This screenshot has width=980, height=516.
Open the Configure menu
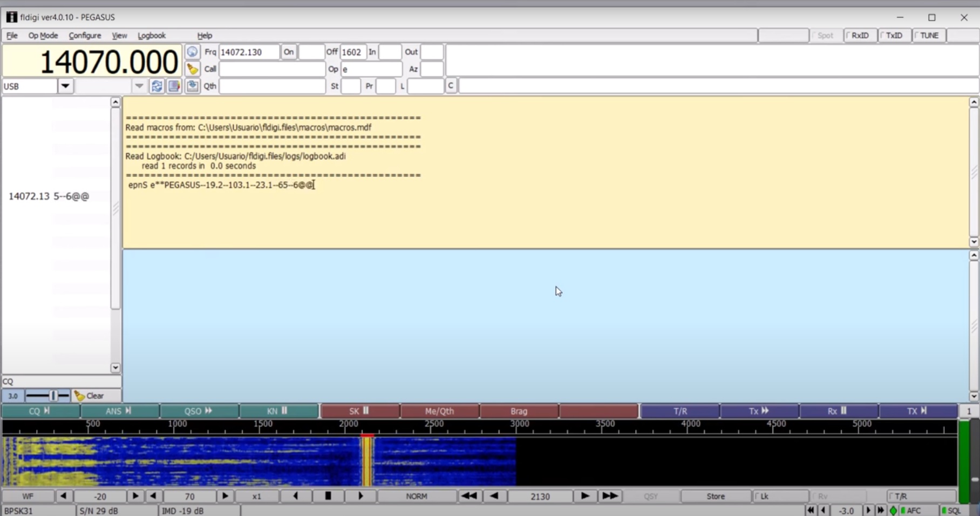coord(85,36)
